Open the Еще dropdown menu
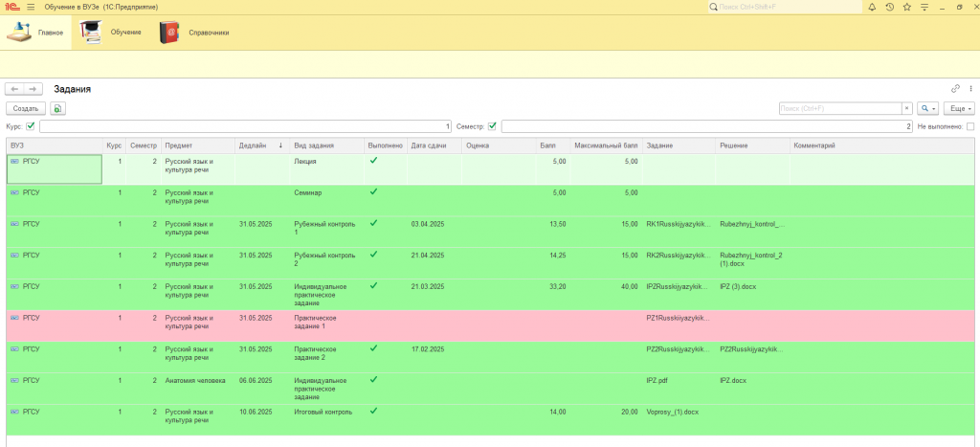The image size is (980, 447). (x=959, y=108)
